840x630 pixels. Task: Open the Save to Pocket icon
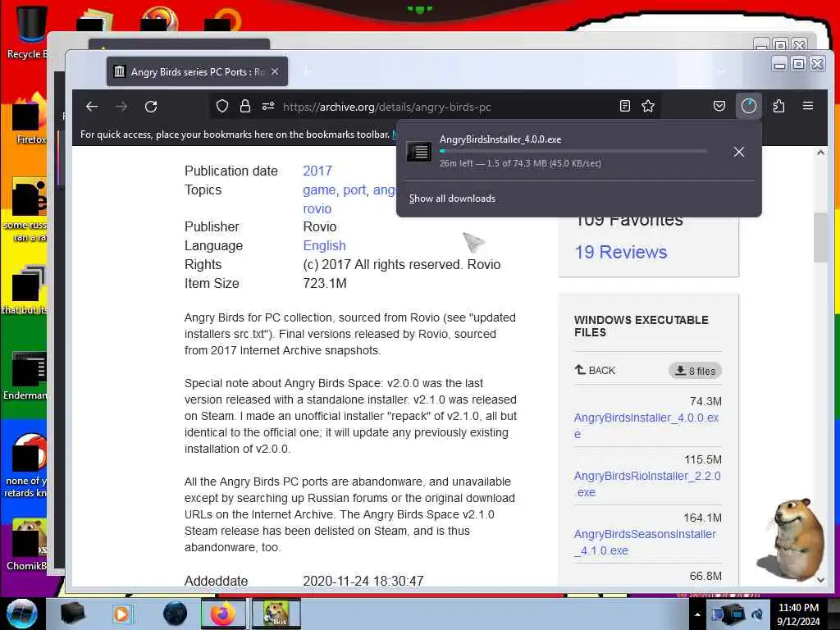(719, 106)
